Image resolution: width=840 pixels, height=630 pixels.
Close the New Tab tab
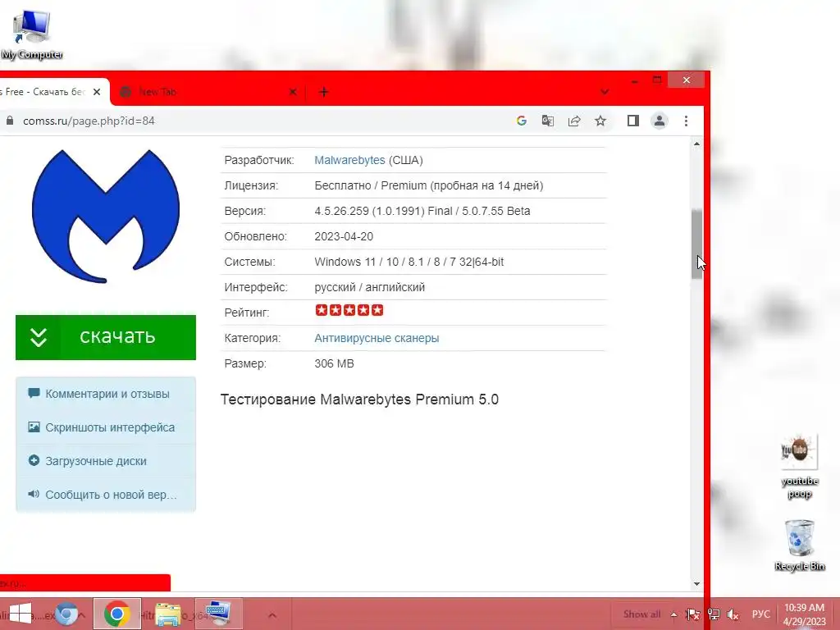[x=293, y=92]
